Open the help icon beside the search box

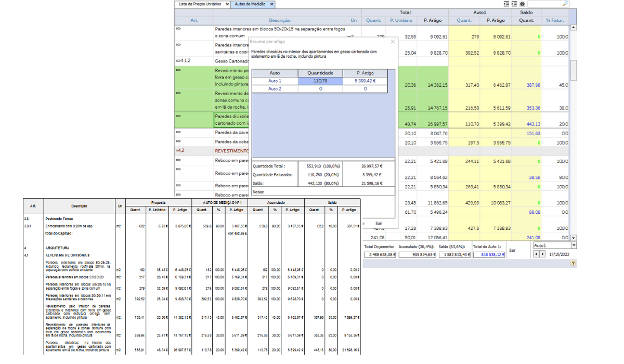pos(522,4)
